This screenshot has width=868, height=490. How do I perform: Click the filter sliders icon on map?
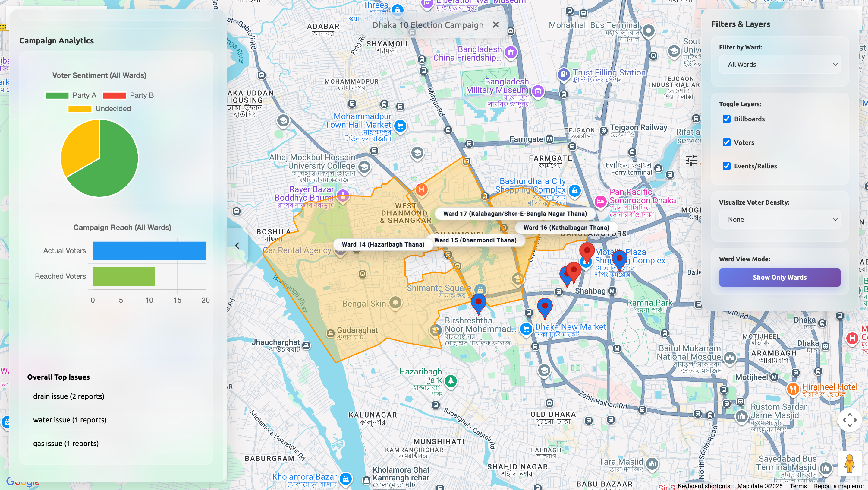[691, 160]
